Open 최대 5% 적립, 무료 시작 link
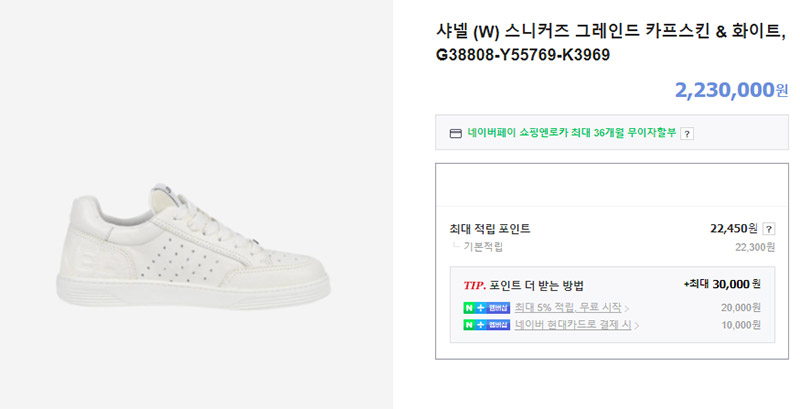The width and height of the screenshot is (800, 409). pos(568,308)
